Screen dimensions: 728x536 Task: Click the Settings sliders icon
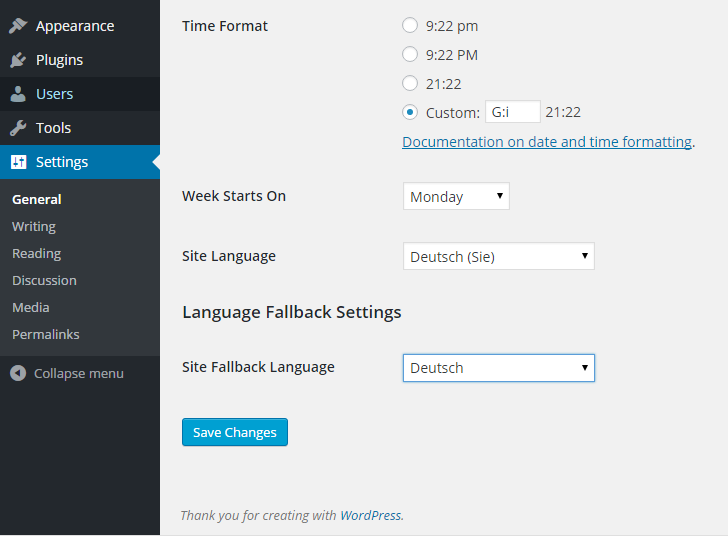(19, 162)
